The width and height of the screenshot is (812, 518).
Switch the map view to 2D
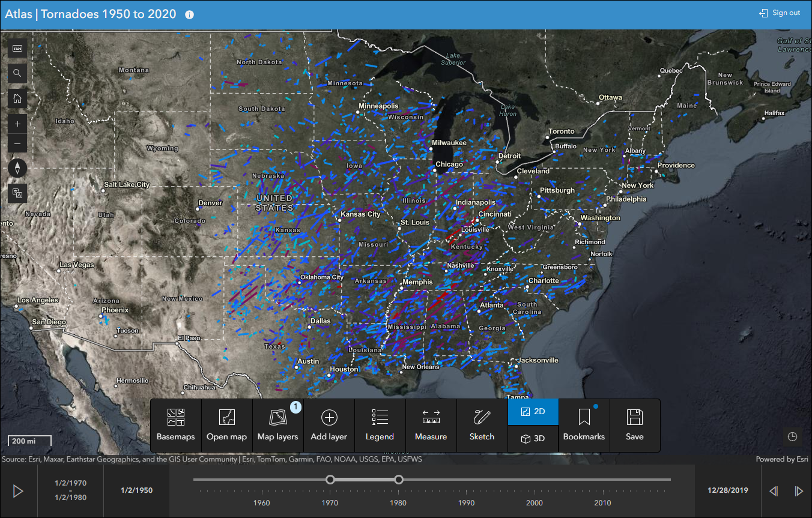533,412
